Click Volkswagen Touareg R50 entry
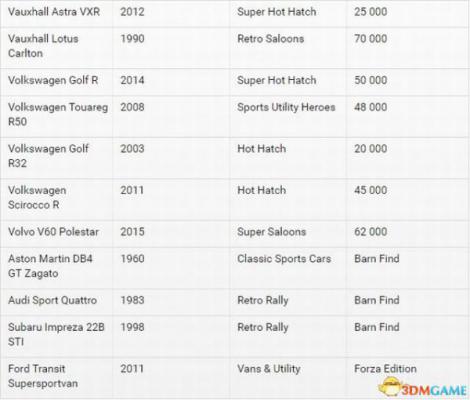Screen dimensions: 470x400 point(58,114)
